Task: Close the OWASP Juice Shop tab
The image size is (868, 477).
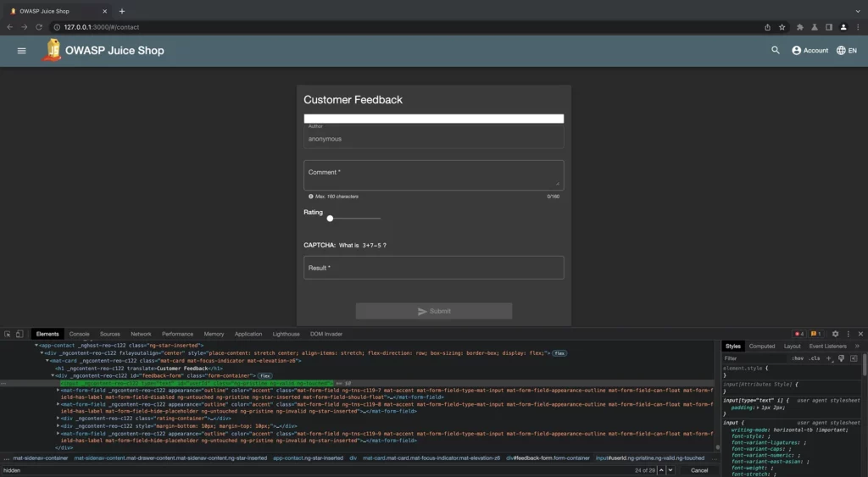Action: tap(104, 11)
